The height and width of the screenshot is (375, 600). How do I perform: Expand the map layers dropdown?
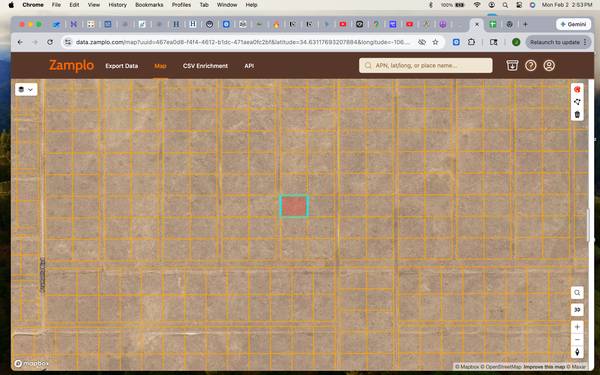[26, 90]
